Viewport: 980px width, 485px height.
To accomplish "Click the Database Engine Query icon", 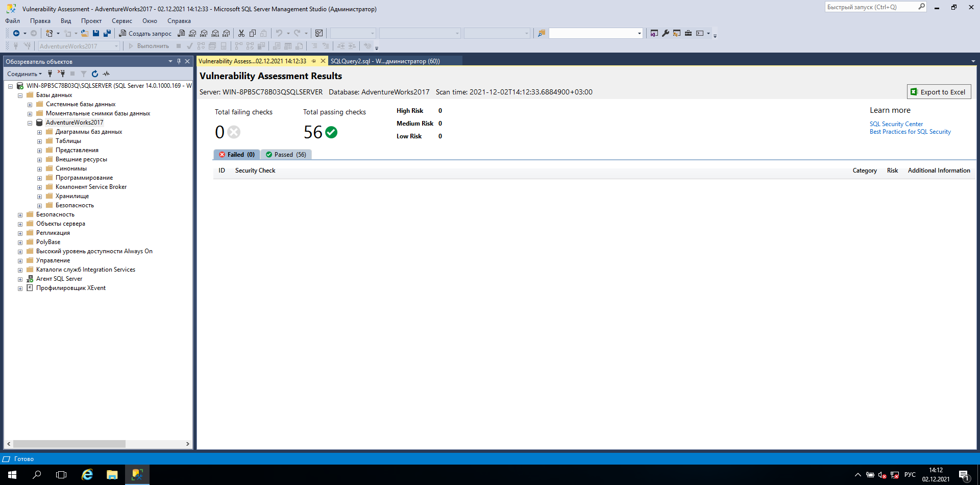I will click(181, 33).
